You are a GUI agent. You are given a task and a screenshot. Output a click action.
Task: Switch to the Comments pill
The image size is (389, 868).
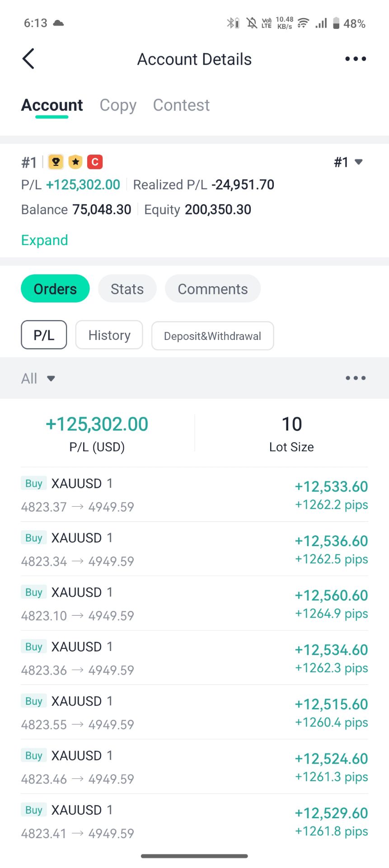tap(212, 289)
